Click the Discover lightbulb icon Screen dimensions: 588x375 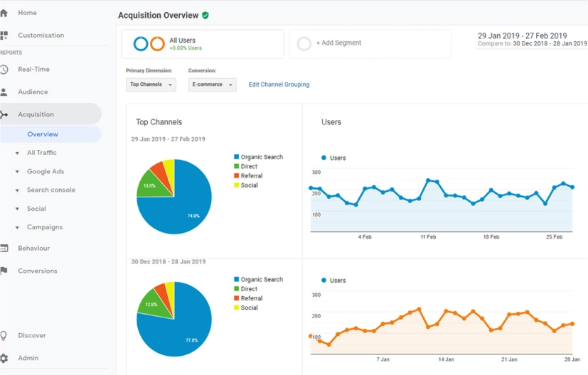(x=4, y=336)
